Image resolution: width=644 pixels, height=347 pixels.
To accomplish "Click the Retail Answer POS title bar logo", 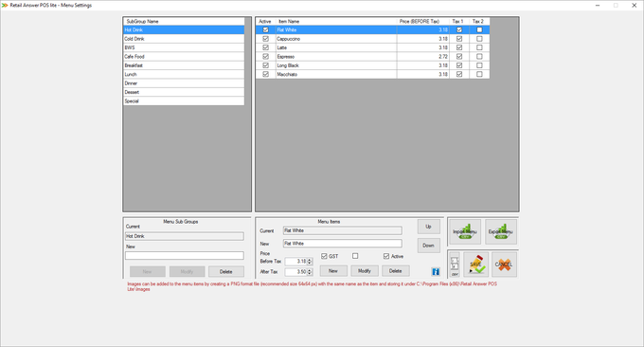I will click(x=5, y=6).
